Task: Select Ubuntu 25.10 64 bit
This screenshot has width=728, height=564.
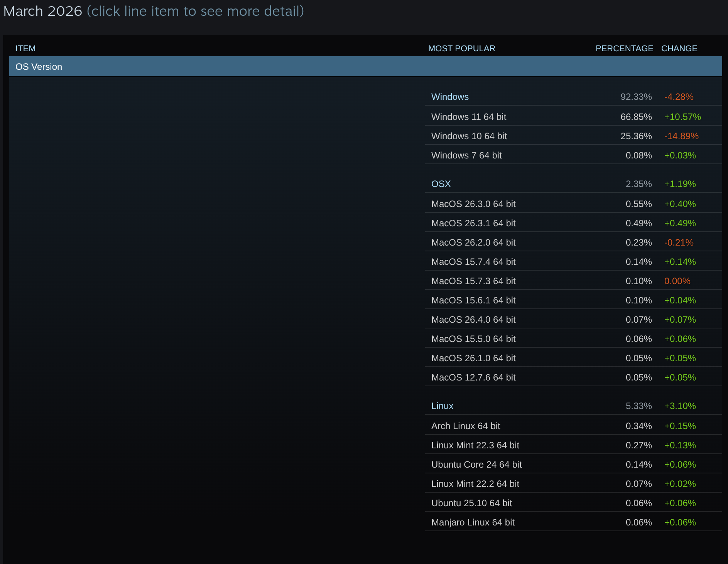Action: coord(574,503)
